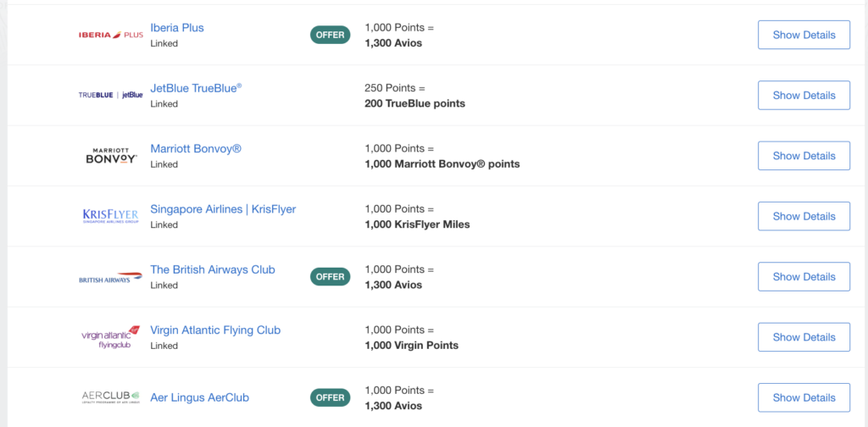The image size is (868, 427).
Task: Open the Virgin Atlantic Flying Club link
Action: [215, 330]
